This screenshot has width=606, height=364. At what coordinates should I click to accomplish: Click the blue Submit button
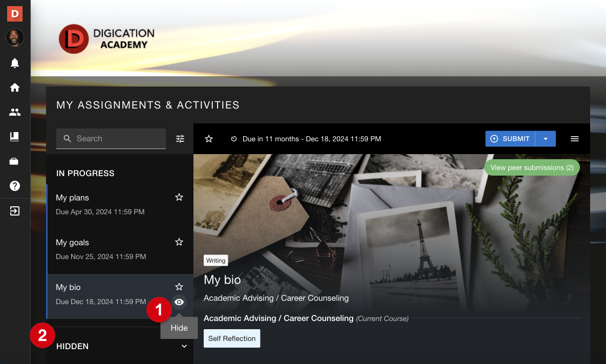(x=510, y=139)
